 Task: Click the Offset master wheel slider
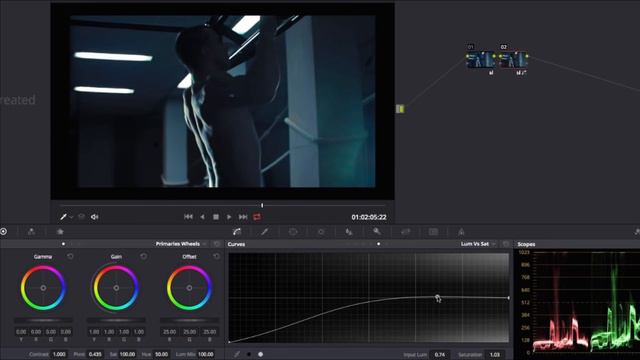click(x=189, y=320)
